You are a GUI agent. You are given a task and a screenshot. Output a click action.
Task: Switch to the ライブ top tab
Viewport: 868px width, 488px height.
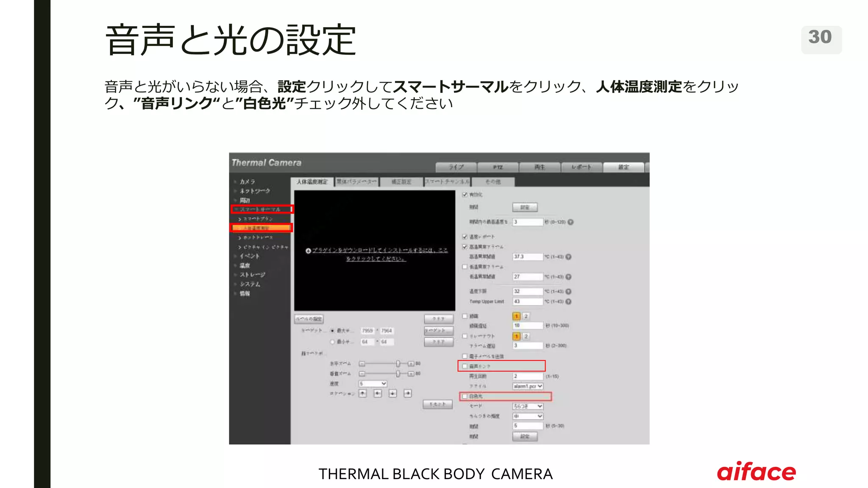click(x=456, y=167)
